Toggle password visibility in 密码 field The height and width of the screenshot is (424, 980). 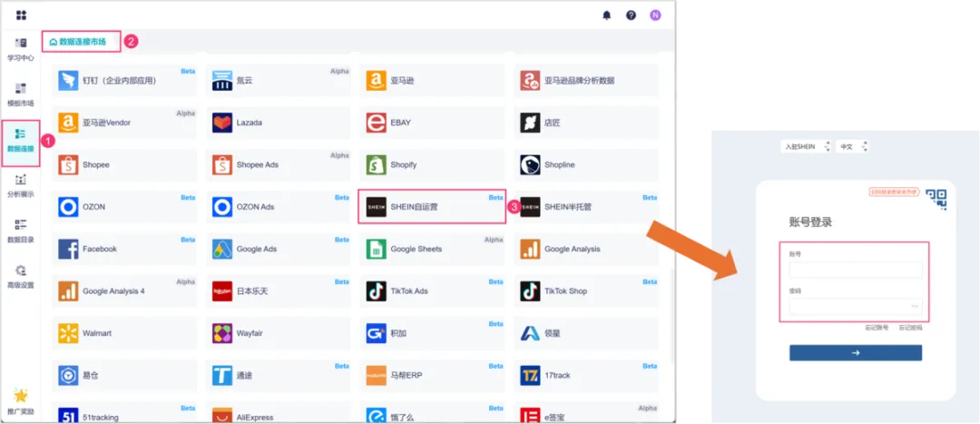coord(915,307)
